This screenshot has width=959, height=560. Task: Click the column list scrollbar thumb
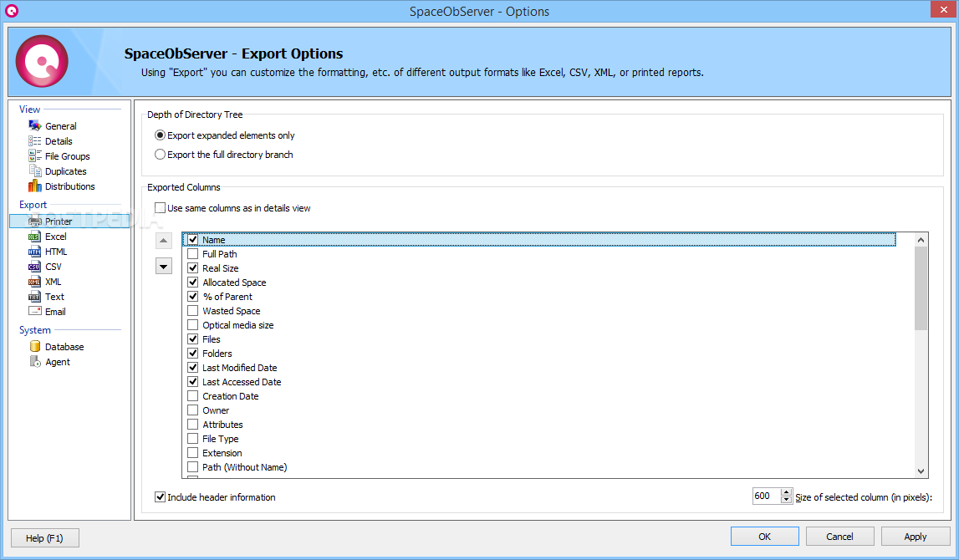point(921,288)
